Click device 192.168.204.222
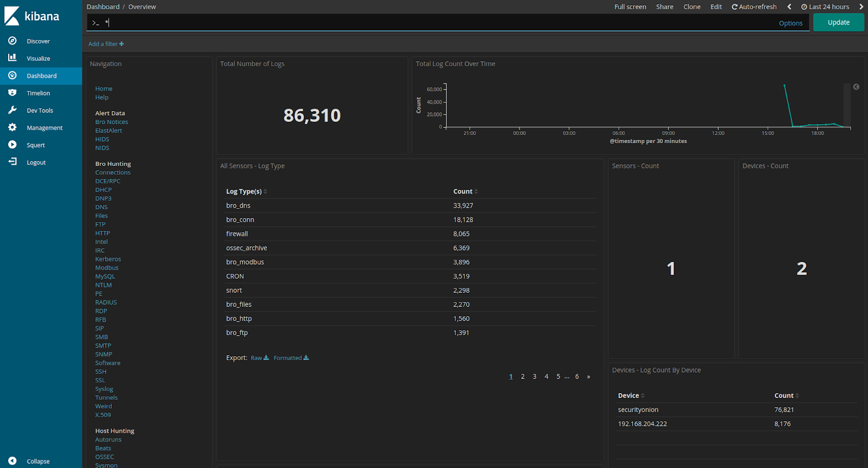 (x=642, y=424)
